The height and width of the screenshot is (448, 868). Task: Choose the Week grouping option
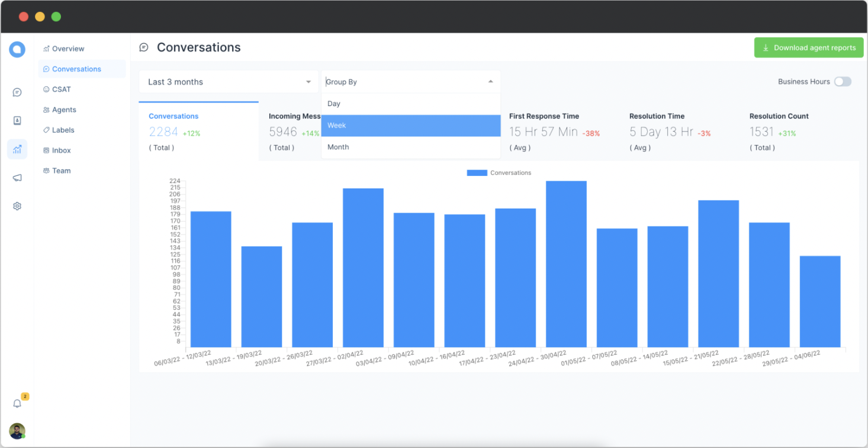tap(411, 126)
